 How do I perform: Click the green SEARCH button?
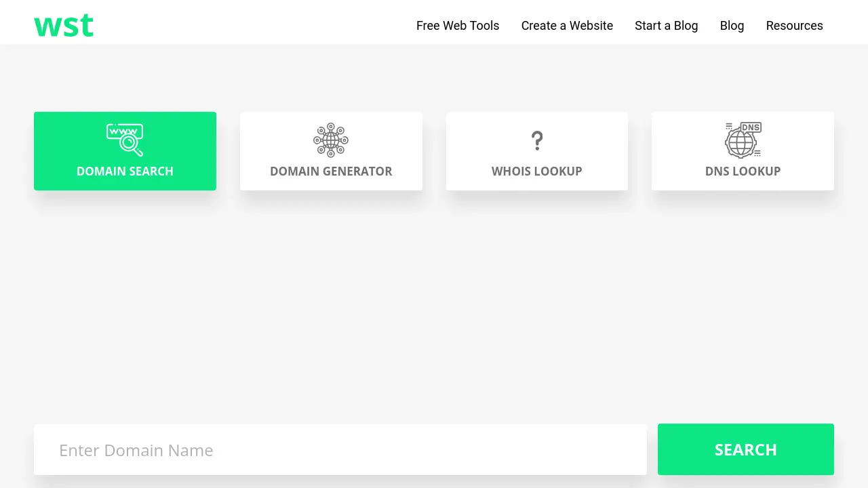746,449
